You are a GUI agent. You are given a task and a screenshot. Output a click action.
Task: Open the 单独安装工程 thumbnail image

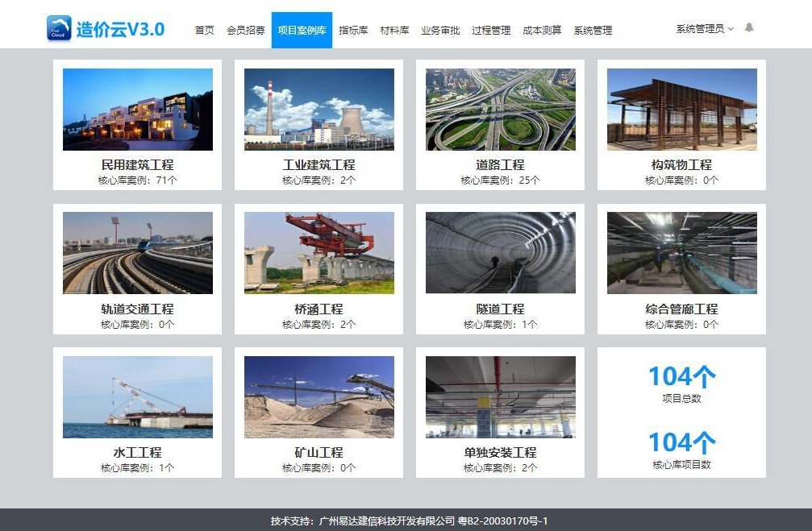(x=500, y=397)
